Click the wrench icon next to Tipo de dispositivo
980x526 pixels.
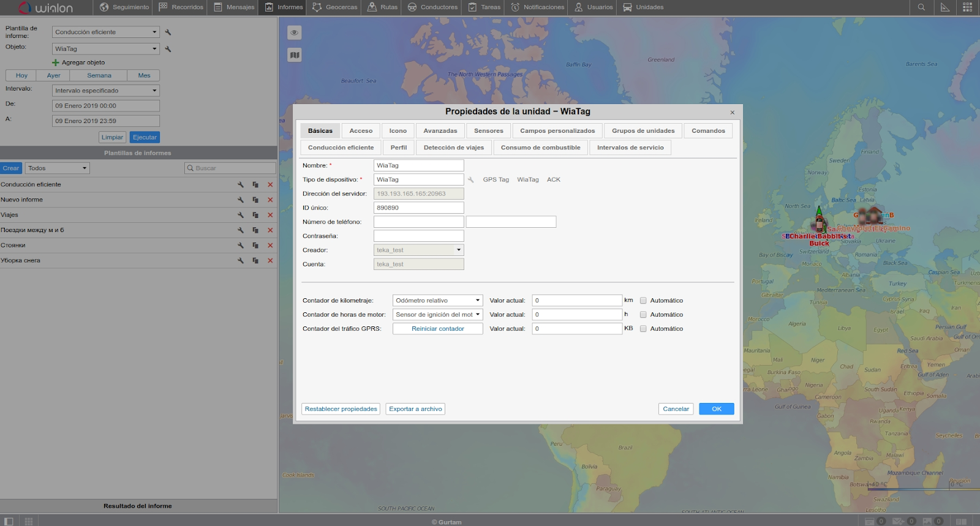pos(471,180)
